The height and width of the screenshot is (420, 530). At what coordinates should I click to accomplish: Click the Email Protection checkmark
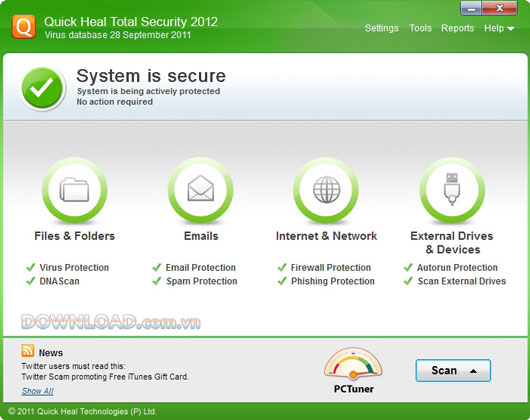tap(156, 268)
